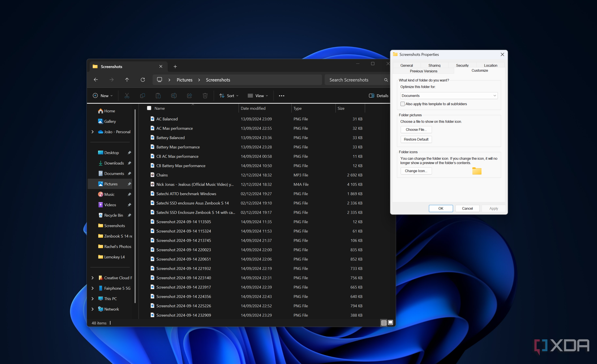Click the navigation pane vertical scrollbar
Screen dimensions: 597x364
tap(135, 206)
